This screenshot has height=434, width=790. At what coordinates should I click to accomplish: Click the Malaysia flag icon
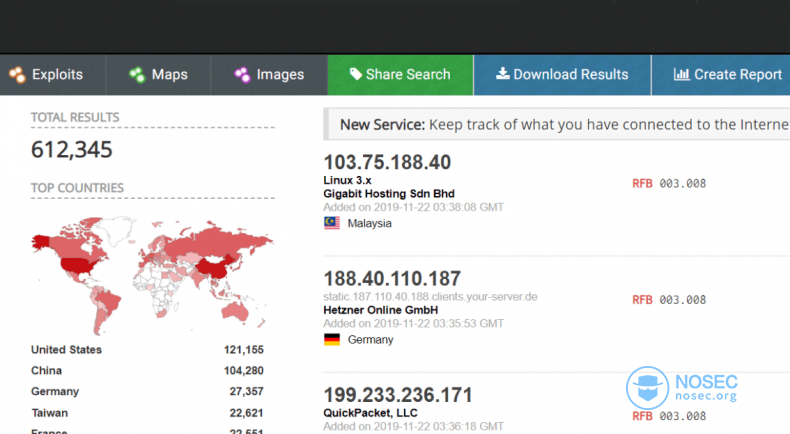click(x=332, y=223)
